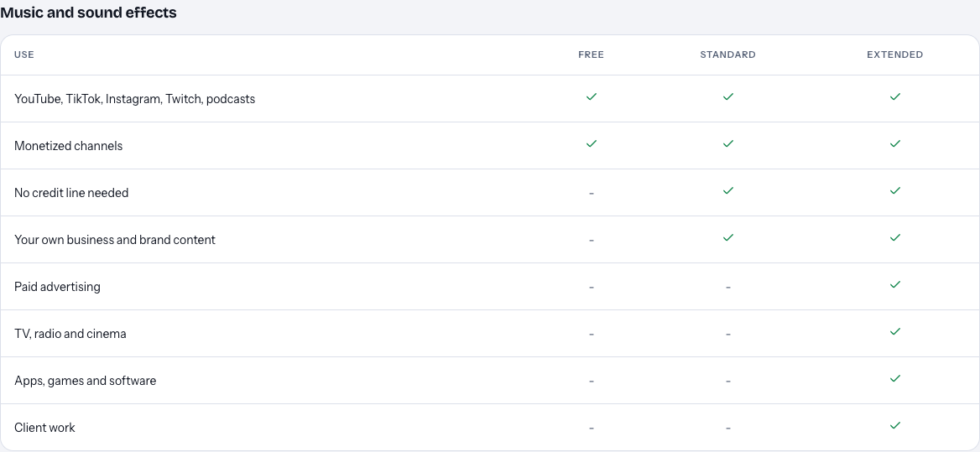Select Apps, games and software row label
This screenshot has height=452, width=980.
click(x=85, y=381)
